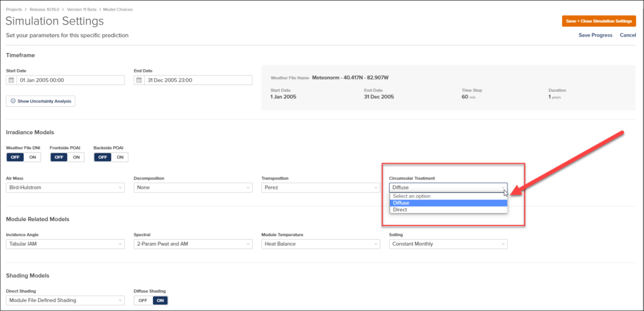The height and width of the screenshot is (311, 644).
Task: Open the Spectral model dropdown
Action: point(193,244)
